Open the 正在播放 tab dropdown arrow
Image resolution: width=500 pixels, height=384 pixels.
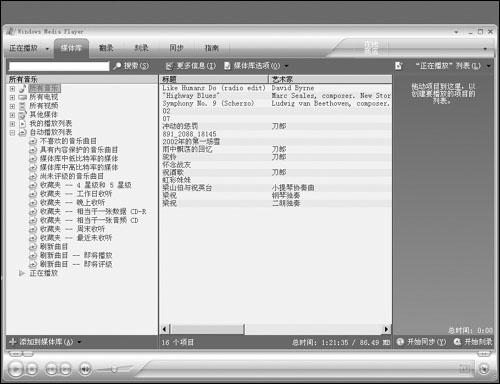pyautogui.click(x=47, y=49)
